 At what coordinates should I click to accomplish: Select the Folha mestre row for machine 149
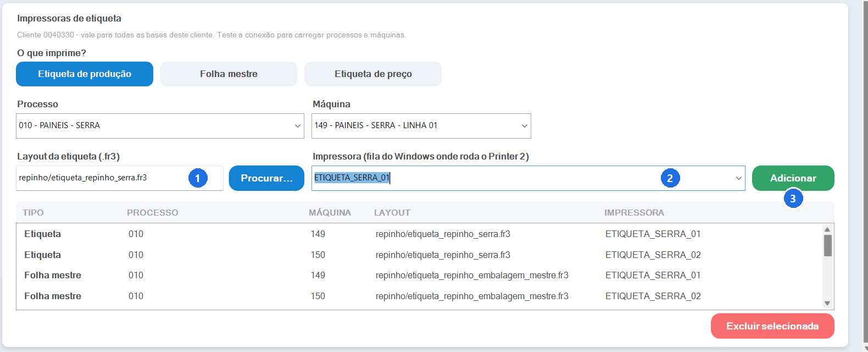pyautogui.click(x=419, y=275)
